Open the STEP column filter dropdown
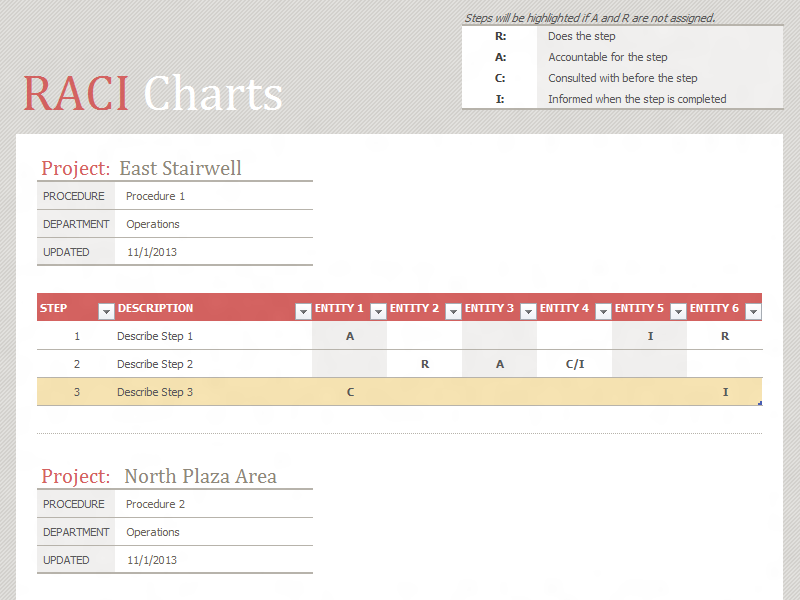This screenshot has width=800, height=600. (106, 311)
